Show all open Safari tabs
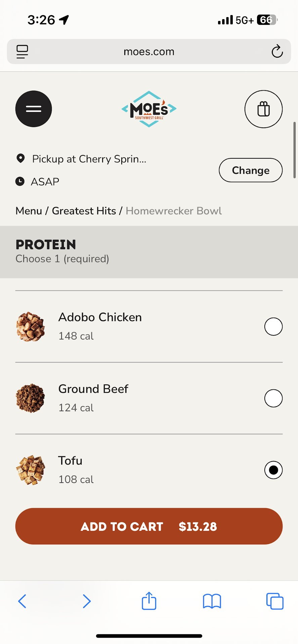 pos(275,601)
